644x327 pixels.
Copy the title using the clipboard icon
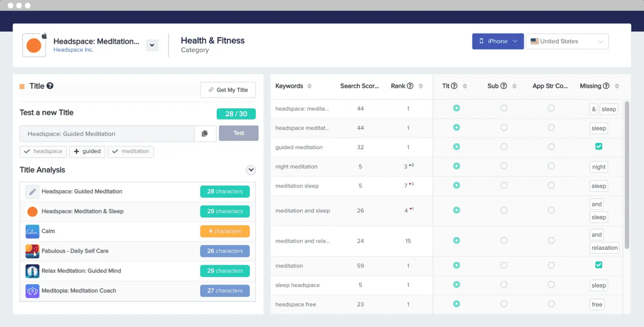[205, 133]
